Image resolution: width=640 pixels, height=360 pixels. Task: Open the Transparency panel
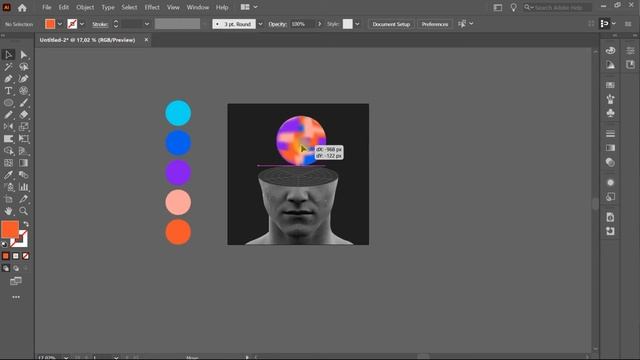point(610,162)
